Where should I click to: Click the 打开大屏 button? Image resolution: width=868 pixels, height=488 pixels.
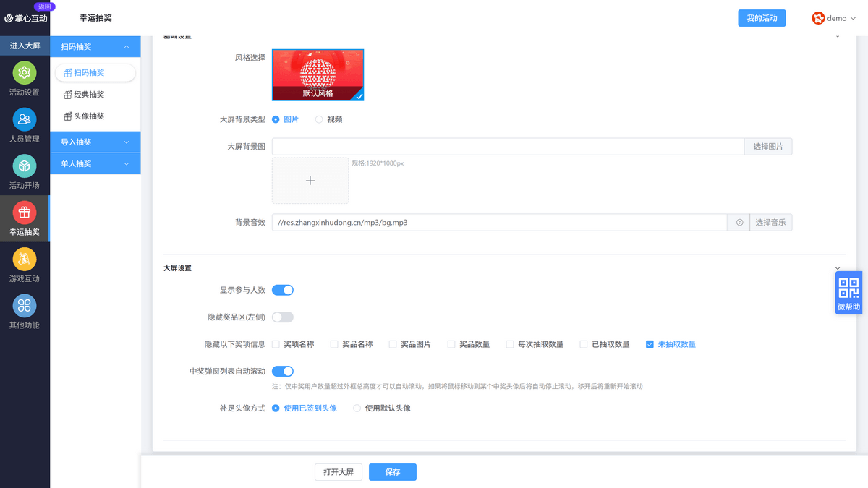pos(339,472)
